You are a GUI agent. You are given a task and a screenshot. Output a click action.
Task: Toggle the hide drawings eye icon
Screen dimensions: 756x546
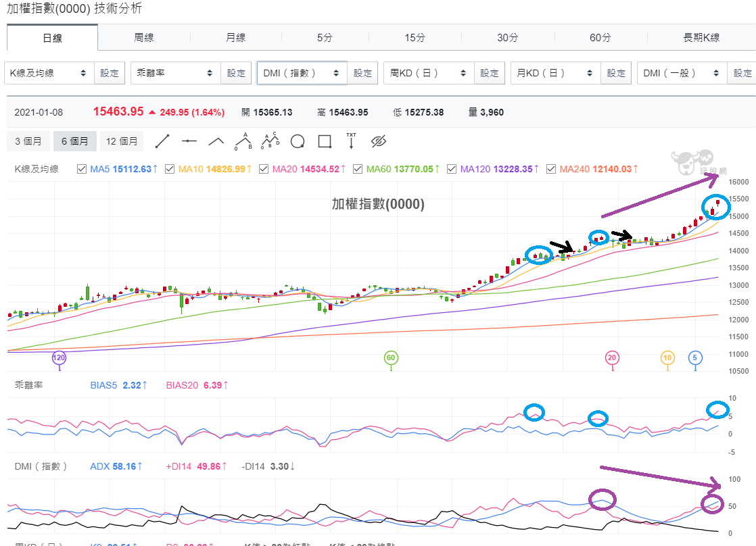379,141
